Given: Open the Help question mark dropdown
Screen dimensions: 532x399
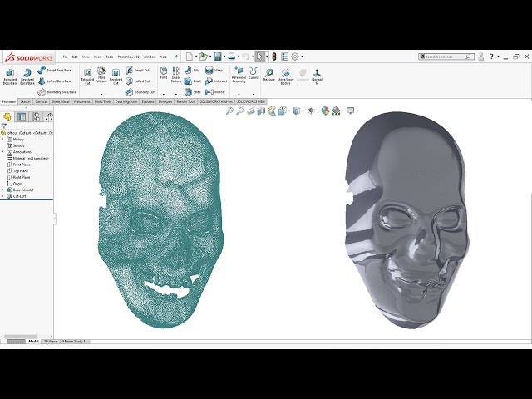Looking at the screenshot, I should [x=499, y=57].
